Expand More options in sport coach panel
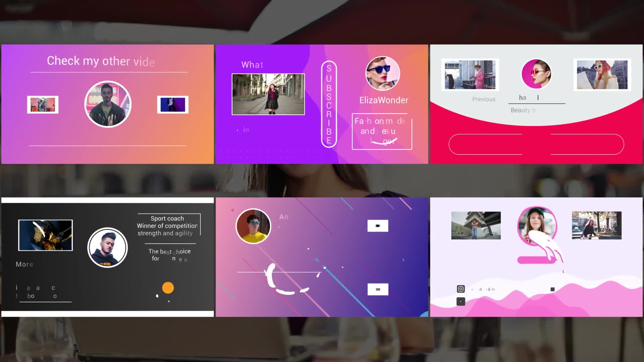The width and height of the screenshot is (644, 362). pyautogui.click(x=24, y=264)
